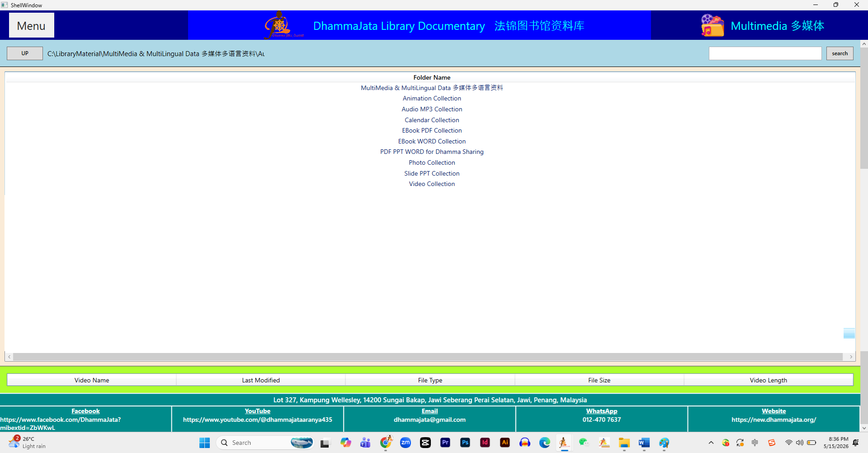Open the Windows Start menu
Image resolution: width=868 pixels, height=453 pixels.
(204, 443)
